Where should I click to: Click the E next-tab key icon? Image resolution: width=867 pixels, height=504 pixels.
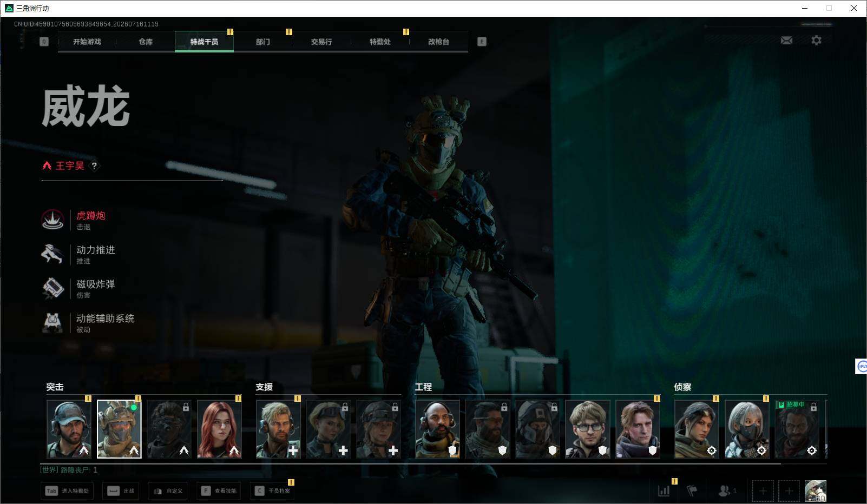point(482,42)
